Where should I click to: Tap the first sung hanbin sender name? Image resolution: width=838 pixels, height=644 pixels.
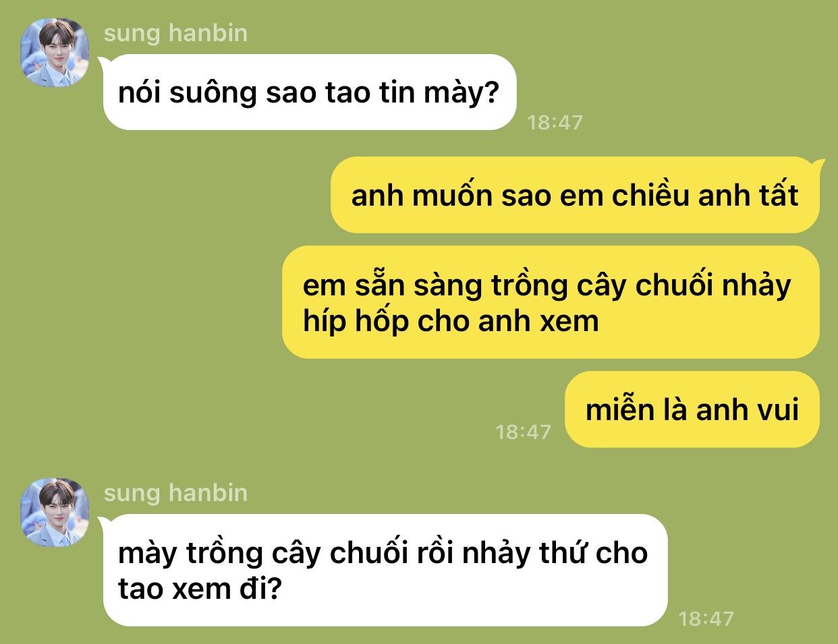(x=175, y=32)
